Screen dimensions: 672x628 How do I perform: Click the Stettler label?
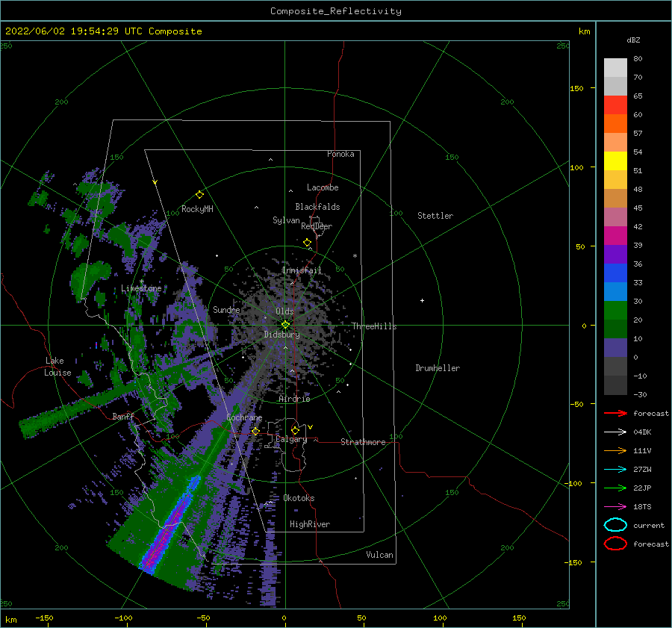pos(435,216)
